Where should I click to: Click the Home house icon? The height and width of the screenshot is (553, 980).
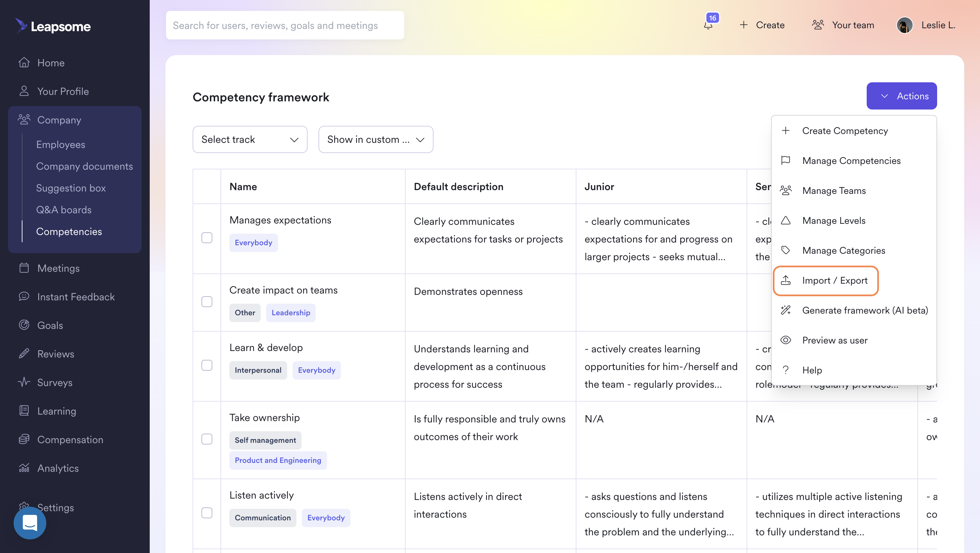coord(24,62)
